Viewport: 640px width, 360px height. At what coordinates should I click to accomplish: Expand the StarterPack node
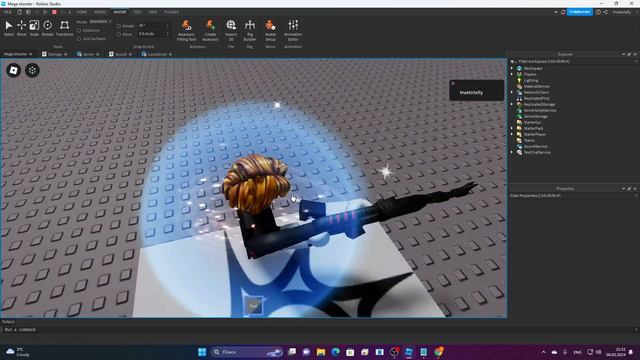pos(512,128)
